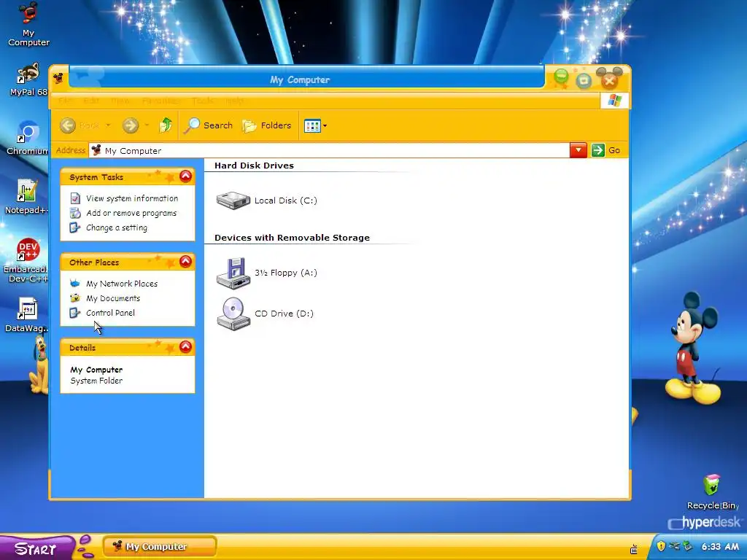Click the on-screen keyboard taskbar icon
Image resolution: width=747 pixels, height=560 pixels.
pyautogui.click(x=634, y=549)
